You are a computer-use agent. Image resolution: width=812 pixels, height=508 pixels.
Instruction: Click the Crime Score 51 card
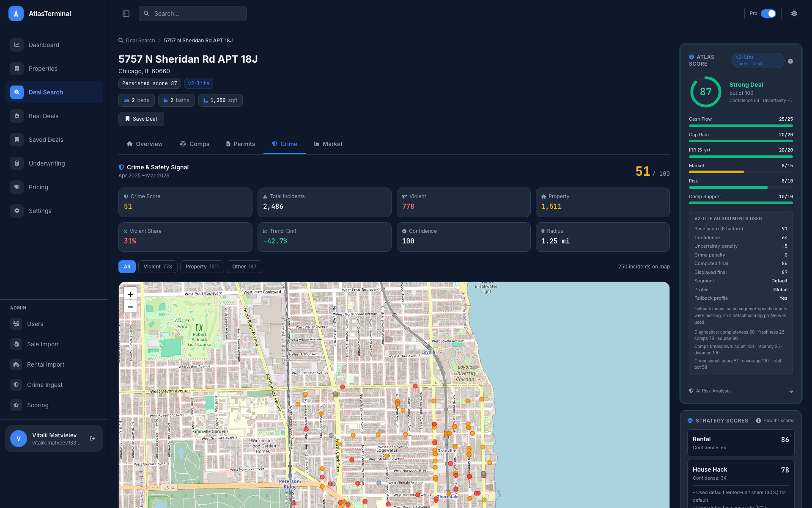[x=185, y=202]
